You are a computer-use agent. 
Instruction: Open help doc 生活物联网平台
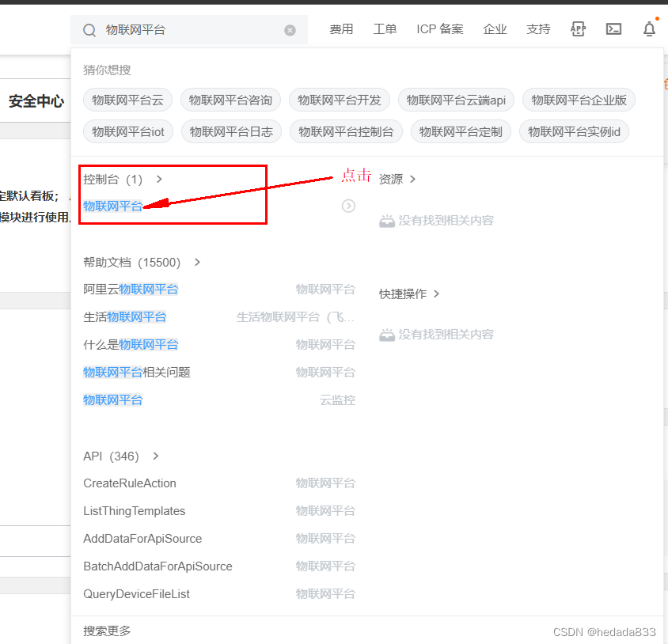point(125,317)
